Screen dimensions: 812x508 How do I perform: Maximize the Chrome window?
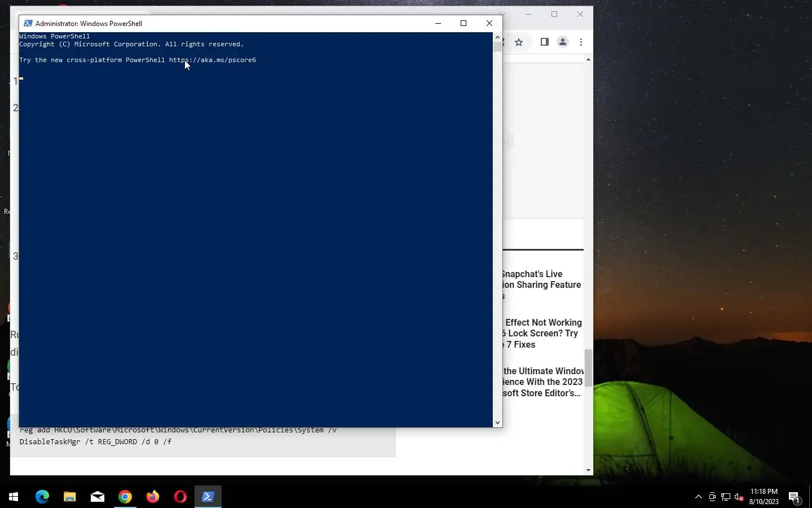click(554, 14)
